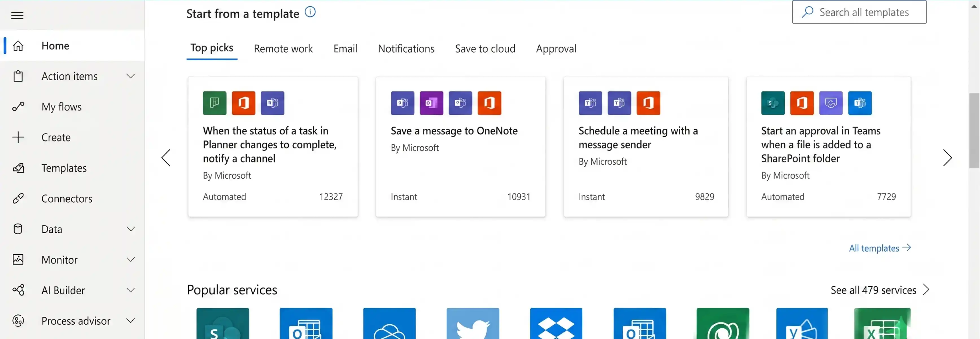Expand the Action items menu chevron

130,76
